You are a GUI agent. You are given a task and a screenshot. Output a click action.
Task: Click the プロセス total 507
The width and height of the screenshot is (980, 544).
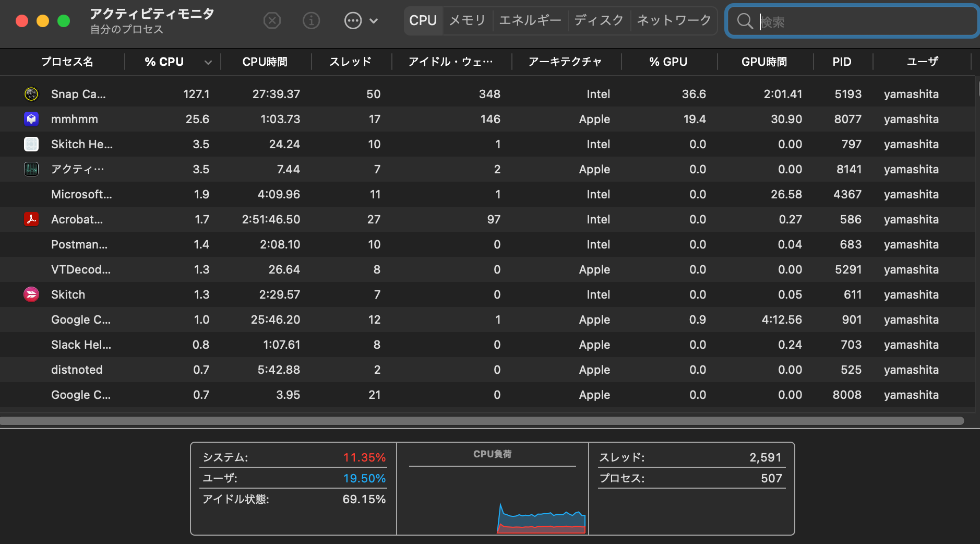point(771,478)
